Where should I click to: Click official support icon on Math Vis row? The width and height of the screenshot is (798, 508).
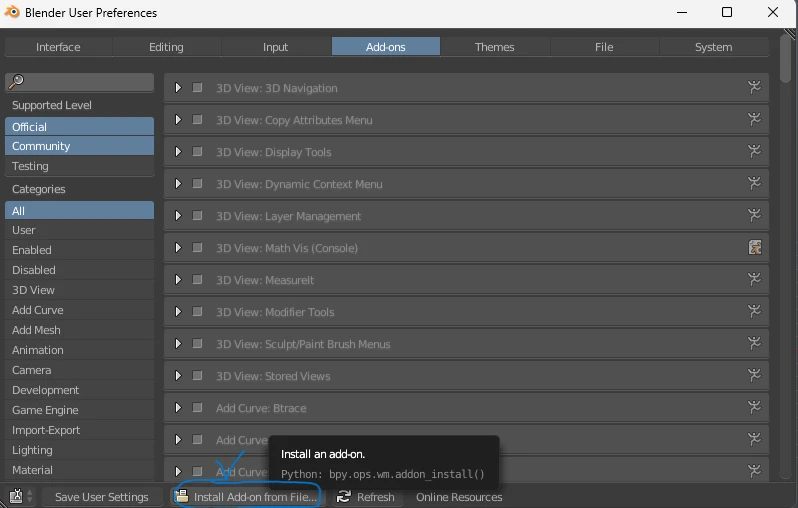(755, 247)
